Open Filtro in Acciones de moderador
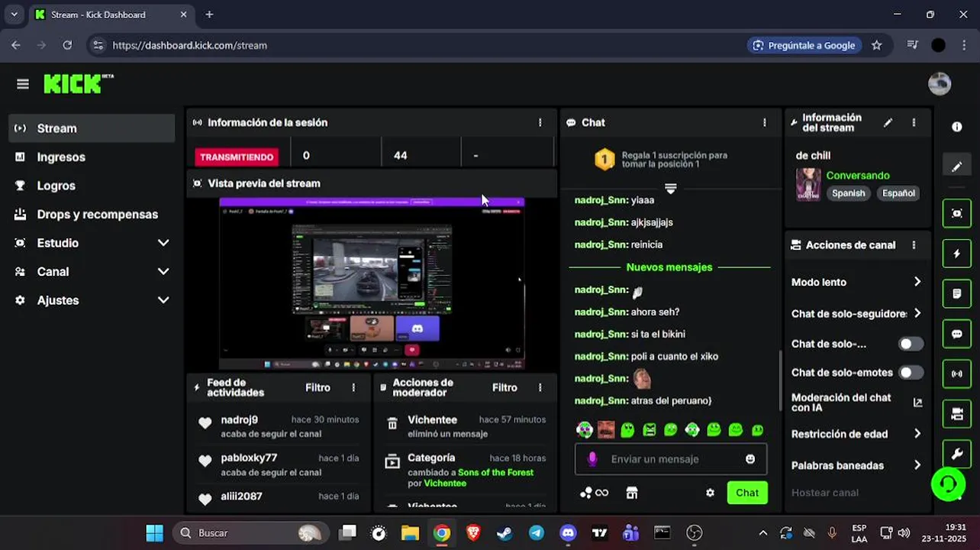 (505, 387)
